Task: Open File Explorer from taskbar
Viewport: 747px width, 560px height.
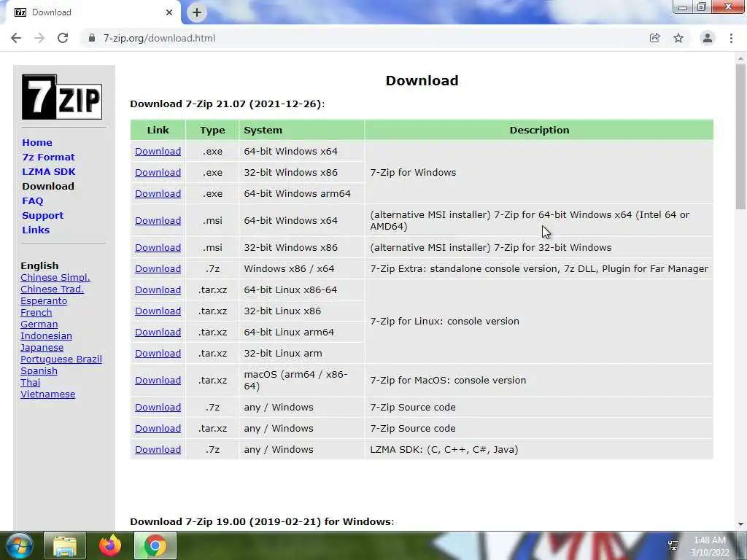Action: click(x=65, y=545)
